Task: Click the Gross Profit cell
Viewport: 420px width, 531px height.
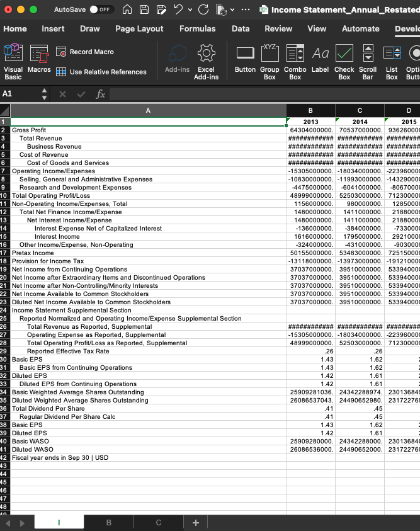Action: (x=148, y=130)
